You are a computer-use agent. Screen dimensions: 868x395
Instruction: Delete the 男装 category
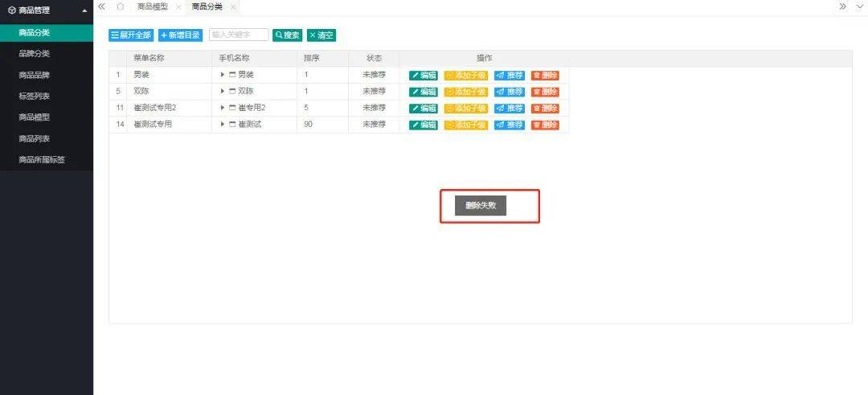[x=545, y=76]
